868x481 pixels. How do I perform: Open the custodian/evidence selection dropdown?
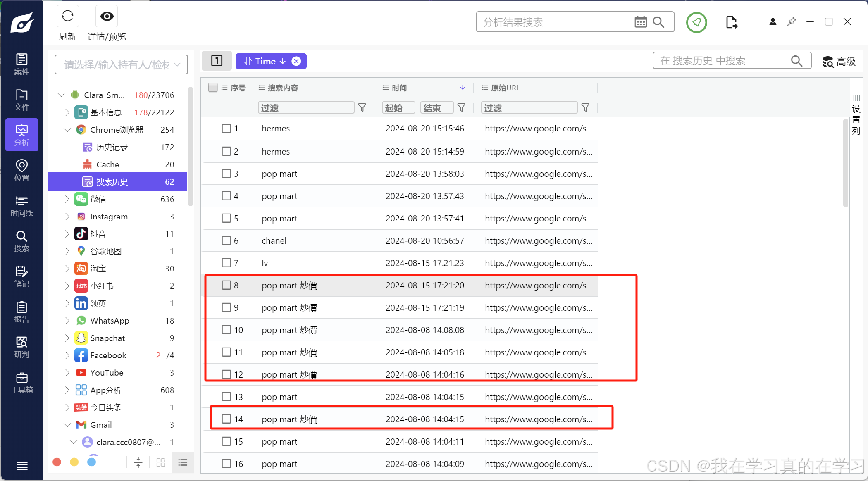click(121, 64)
